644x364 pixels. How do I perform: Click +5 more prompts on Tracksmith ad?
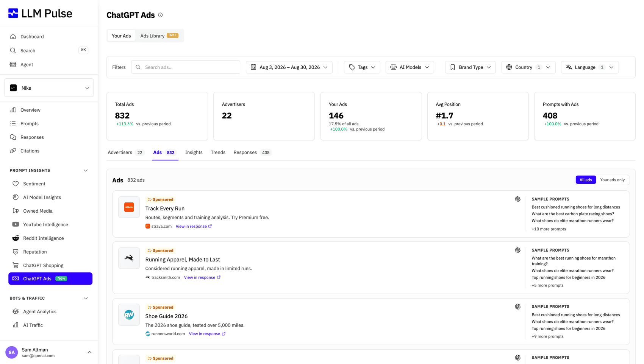click(x=547, y=285)
